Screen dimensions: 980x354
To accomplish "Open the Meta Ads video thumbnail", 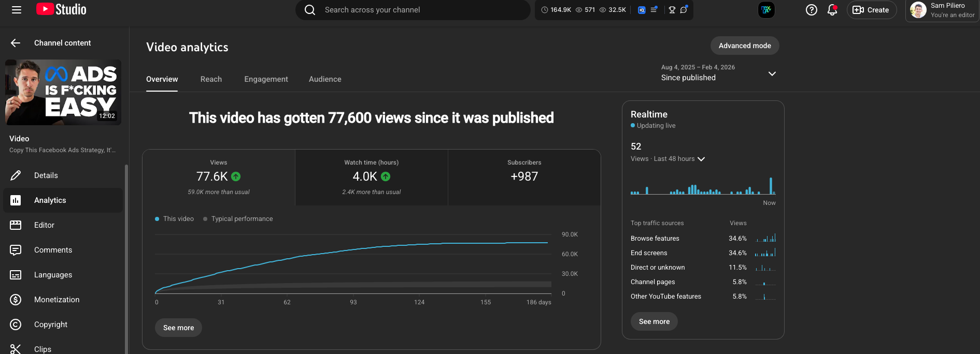I will click(x=63, y=92).
